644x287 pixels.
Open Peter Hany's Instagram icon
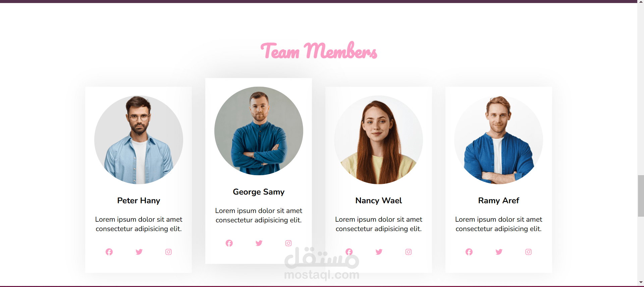[168, 252]
